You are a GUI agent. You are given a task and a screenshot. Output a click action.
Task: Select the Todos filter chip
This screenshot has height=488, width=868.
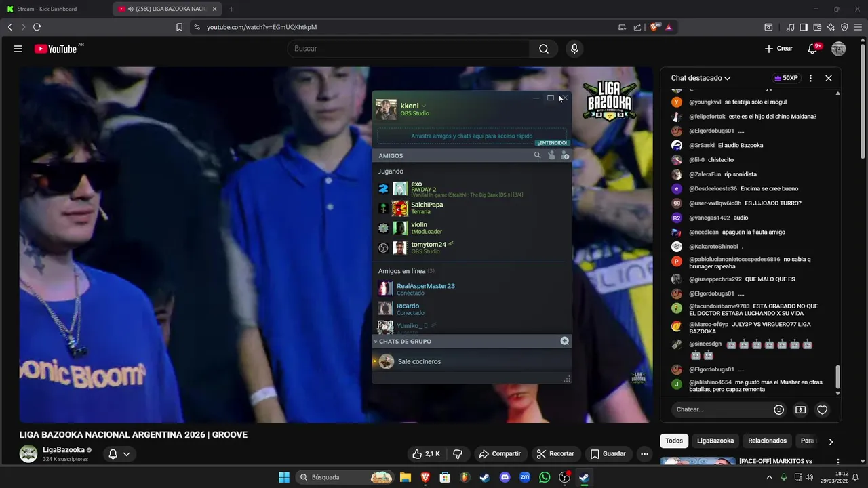[674, 441]
